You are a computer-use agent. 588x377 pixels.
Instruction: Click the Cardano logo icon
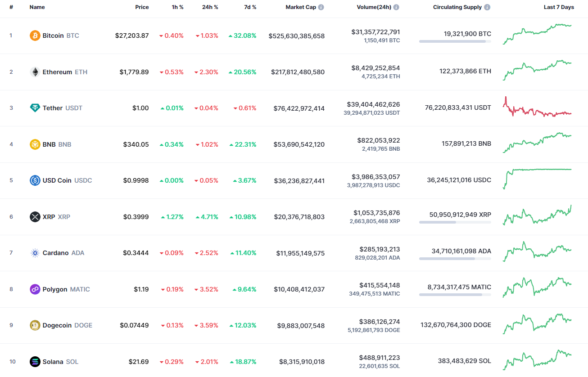35,253
